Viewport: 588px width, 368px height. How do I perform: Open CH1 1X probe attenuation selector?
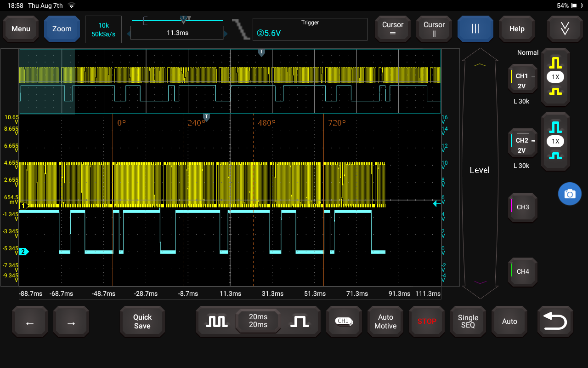click(x=555, y=77)
